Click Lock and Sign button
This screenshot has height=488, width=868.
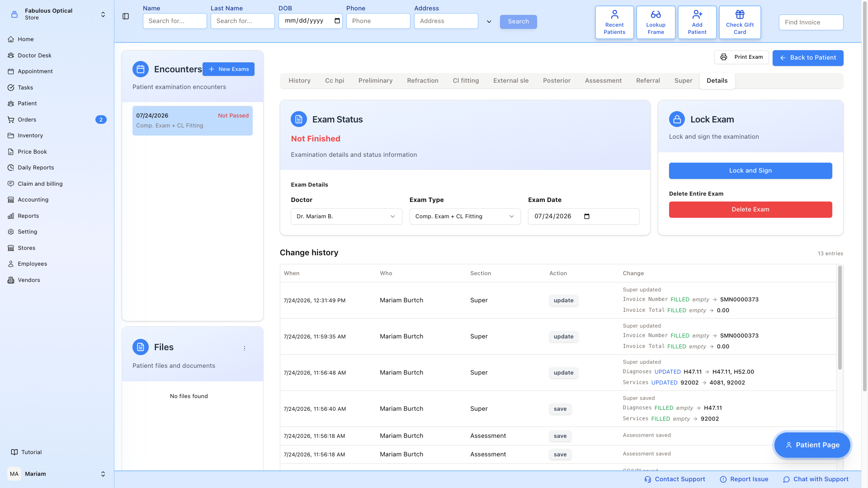(x=750, y=171)
